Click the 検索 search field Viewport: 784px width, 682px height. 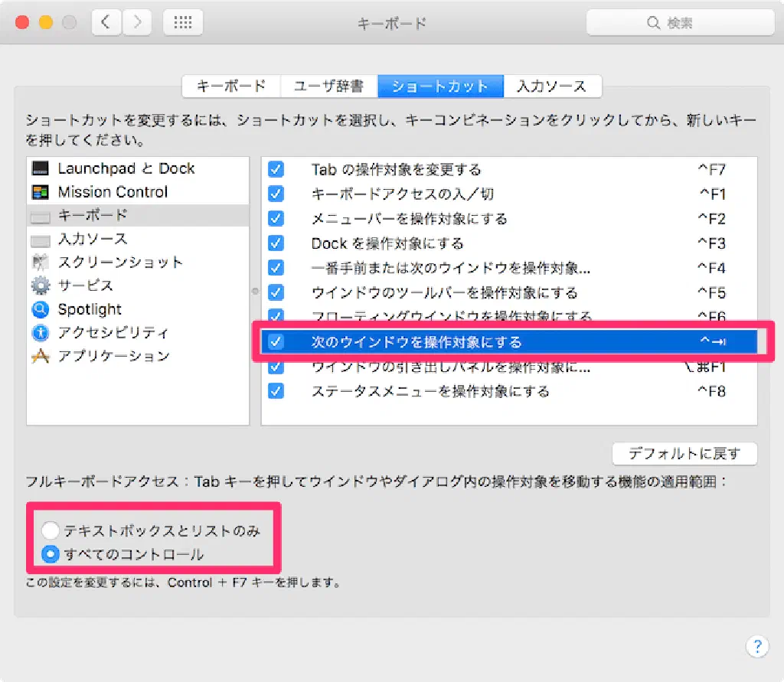(678, 23)
